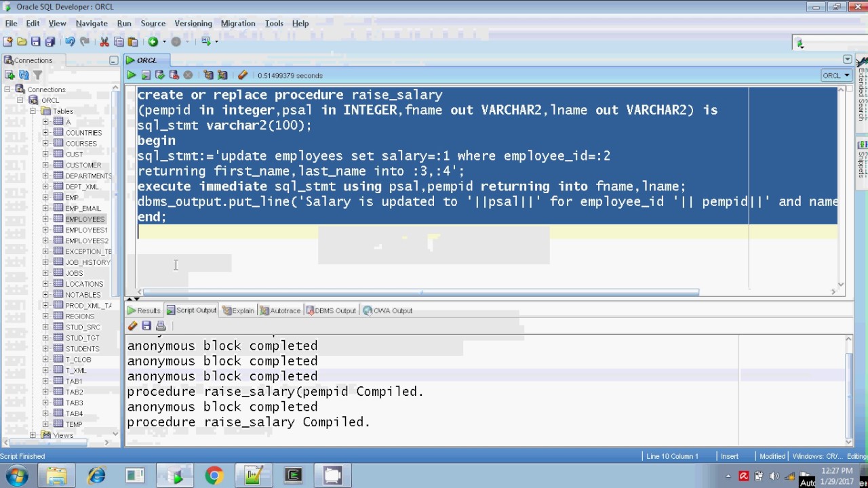This screenshot has height=488, width=868.
Task: Click Refresh icon in Connections panel
Action: [24, 75]
